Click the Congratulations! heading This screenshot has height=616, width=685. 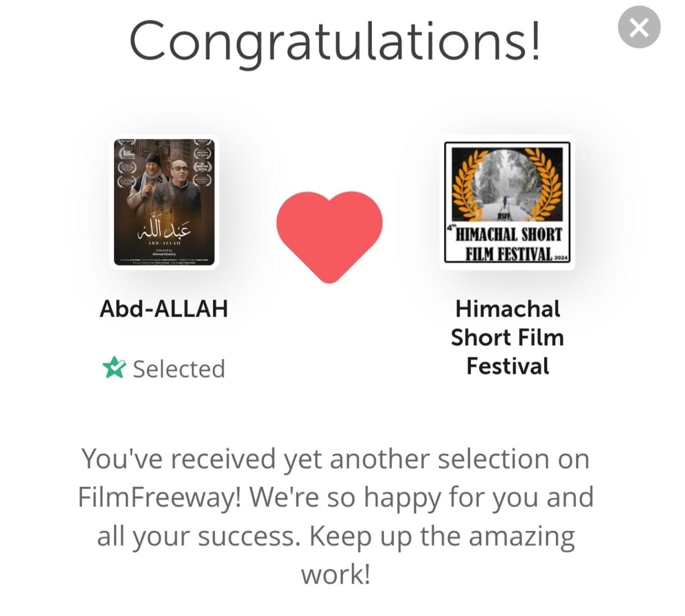[335, 42]
